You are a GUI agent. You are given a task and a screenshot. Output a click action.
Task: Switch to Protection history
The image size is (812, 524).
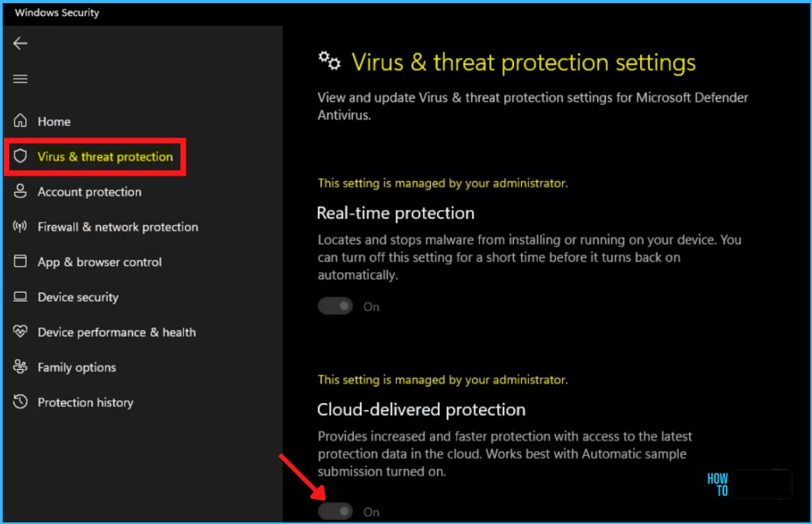pyautogui.click(x=86, y=402)
